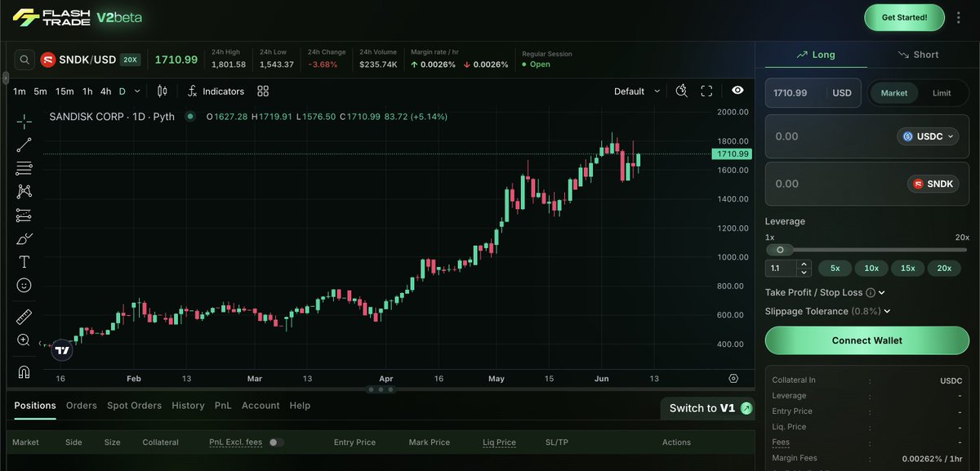Open the Fibonacci retracement tools

24,168
